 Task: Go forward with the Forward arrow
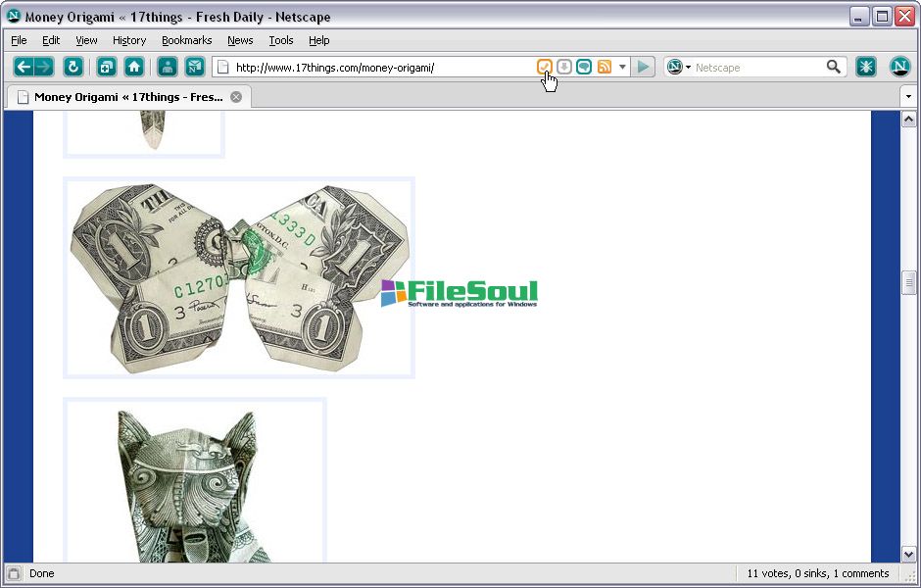tap(44, 67)
